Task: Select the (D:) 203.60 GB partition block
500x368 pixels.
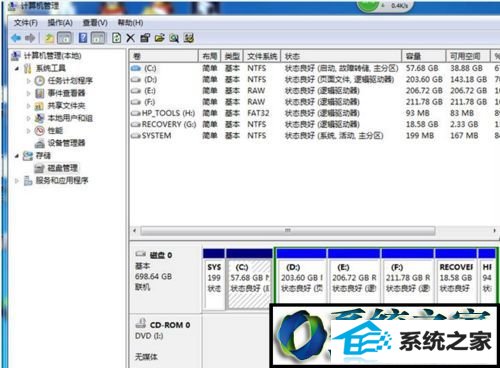Action: click(301, 277)
